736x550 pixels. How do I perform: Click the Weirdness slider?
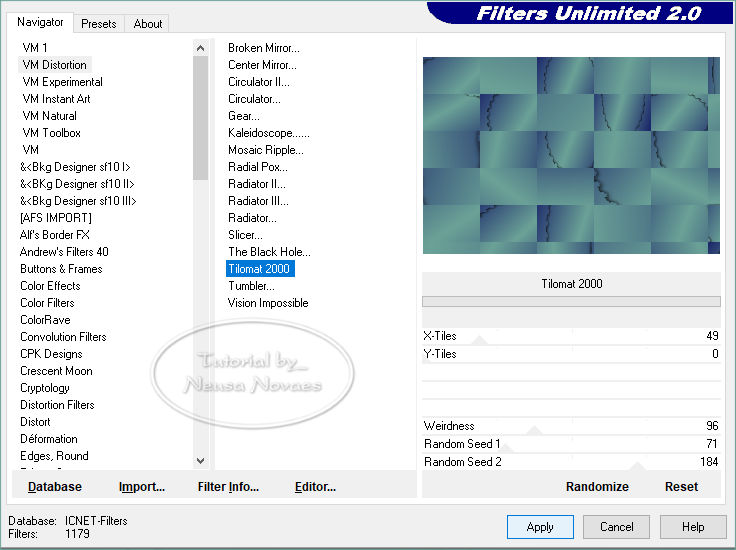point(571,426)
